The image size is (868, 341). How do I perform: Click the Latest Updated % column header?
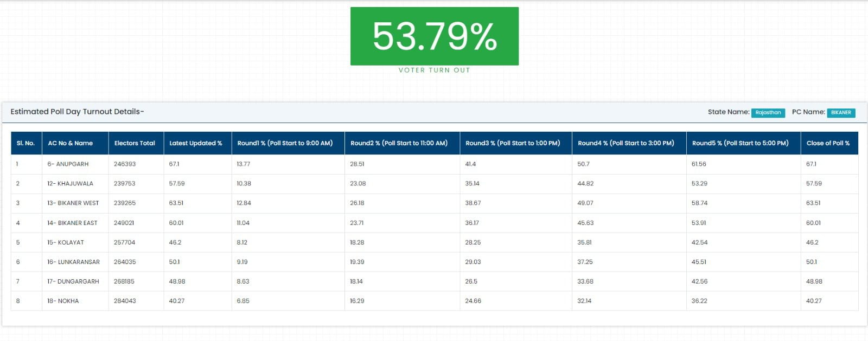[x=196, y=143]
